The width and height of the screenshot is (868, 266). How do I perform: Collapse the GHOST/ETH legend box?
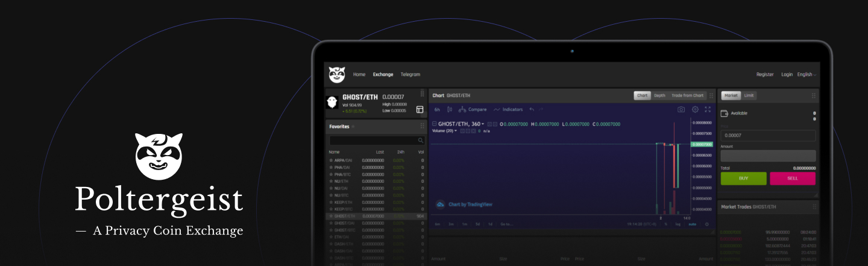click(x=435, y=124)
